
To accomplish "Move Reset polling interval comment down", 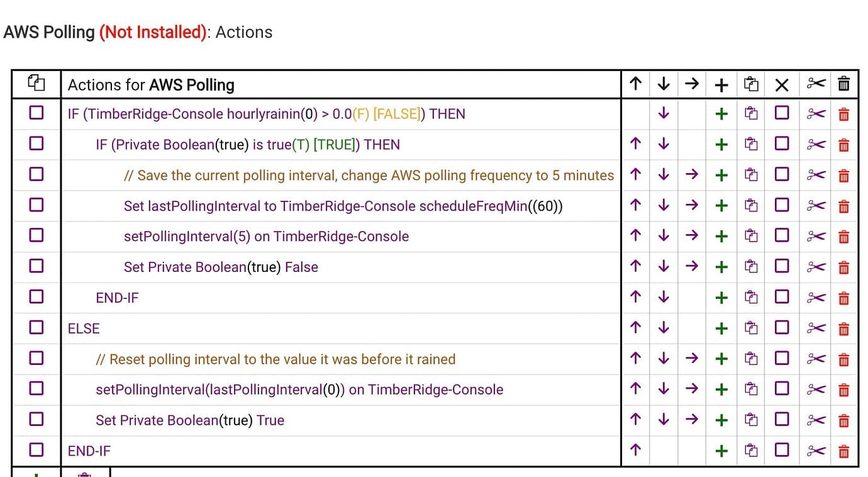I will (x=663, y=359).
